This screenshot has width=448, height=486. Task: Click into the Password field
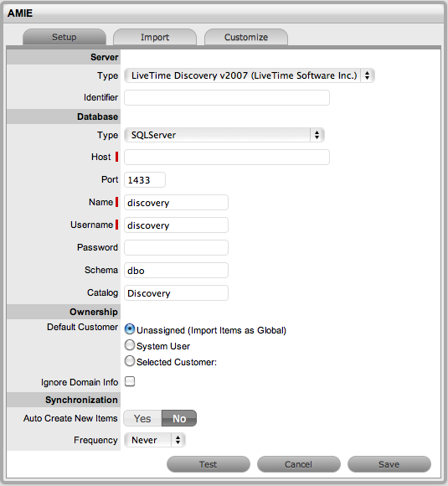[x=177, y=248]
